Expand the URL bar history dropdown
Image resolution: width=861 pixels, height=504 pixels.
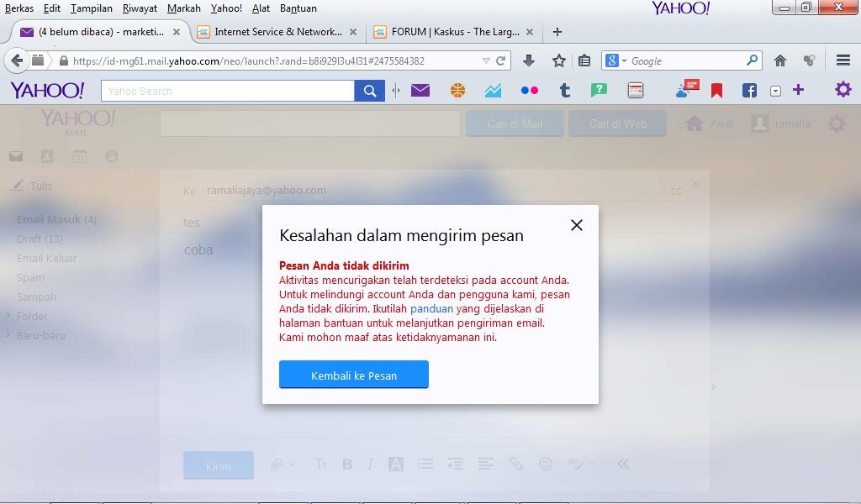click(x=485, y=60)
